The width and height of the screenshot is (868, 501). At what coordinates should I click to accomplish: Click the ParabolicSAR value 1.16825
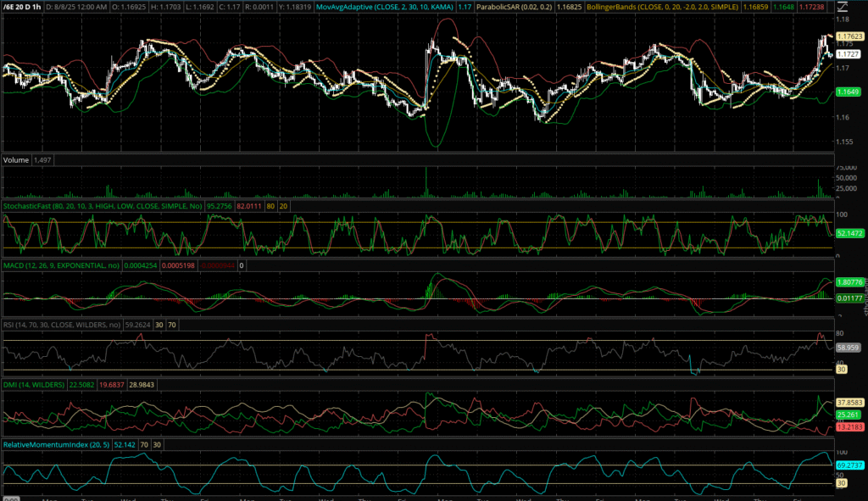point(569,7)
